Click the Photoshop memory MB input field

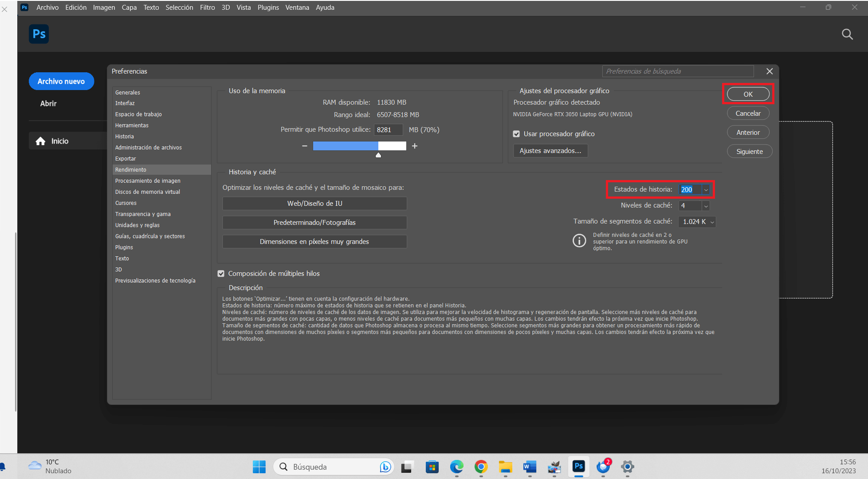pyautogui.click(x=389, y=130)
